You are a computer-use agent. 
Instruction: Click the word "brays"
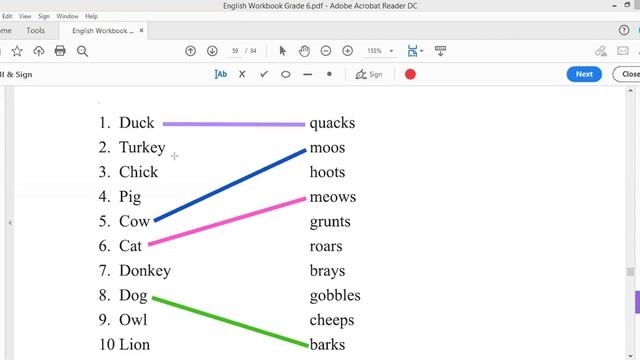click(x=327, y=271)
